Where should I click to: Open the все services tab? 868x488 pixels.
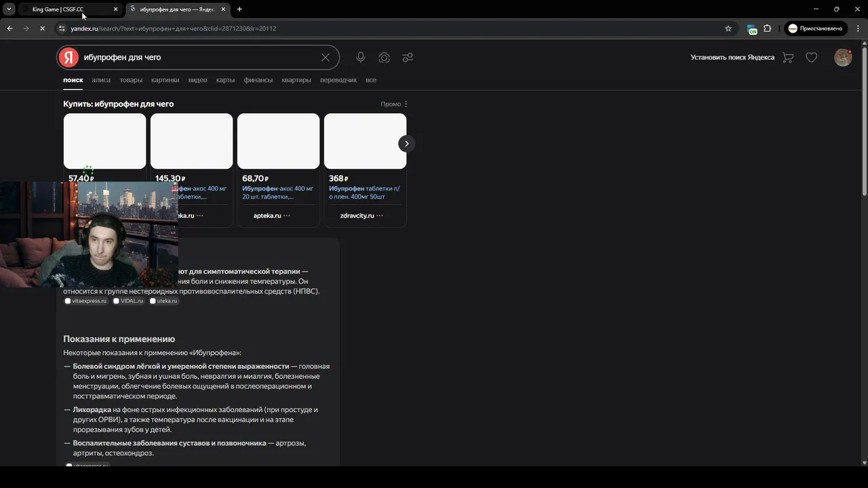[371, 80]
